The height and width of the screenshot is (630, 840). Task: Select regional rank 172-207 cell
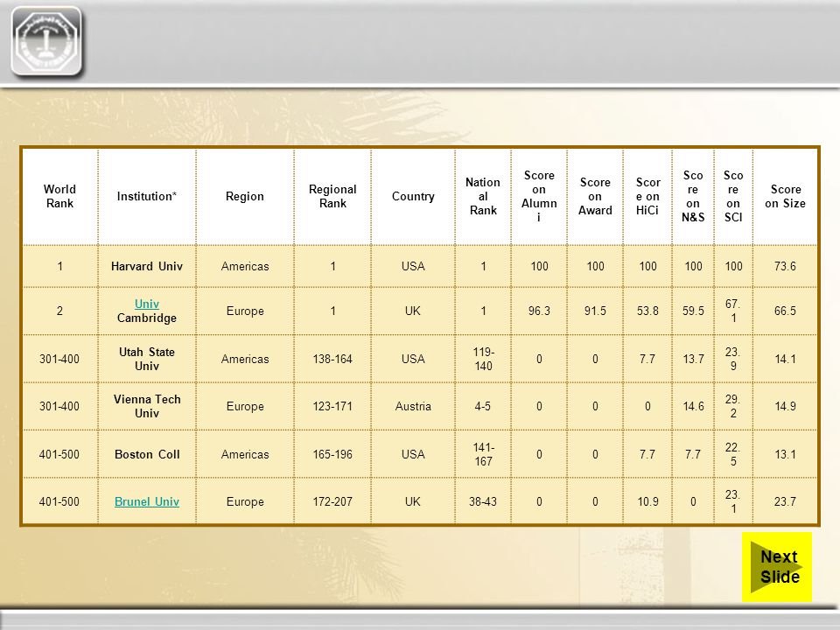(x=332, y=501)
